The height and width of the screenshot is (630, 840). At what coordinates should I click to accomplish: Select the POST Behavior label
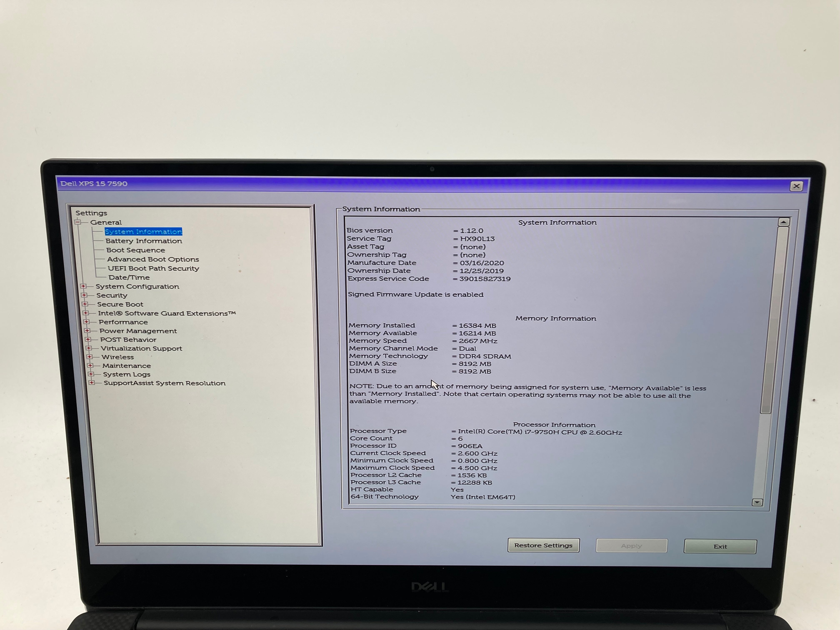[128, 340]
